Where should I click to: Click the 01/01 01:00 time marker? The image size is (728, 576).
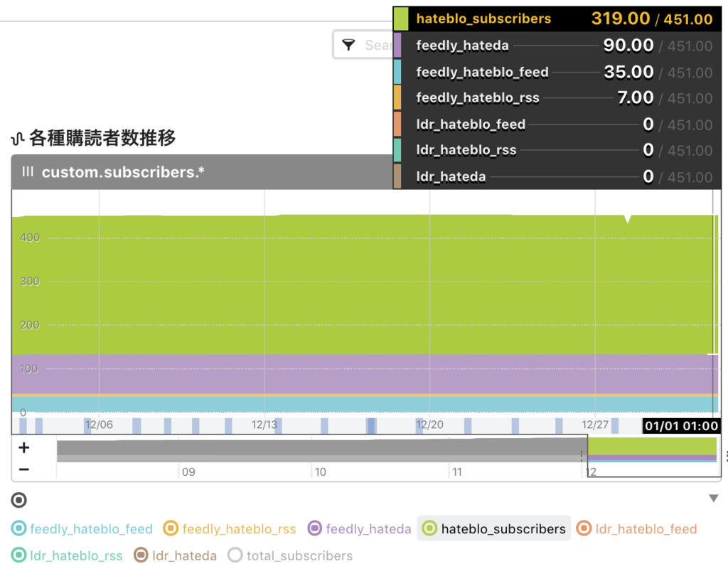pos(681,425)
